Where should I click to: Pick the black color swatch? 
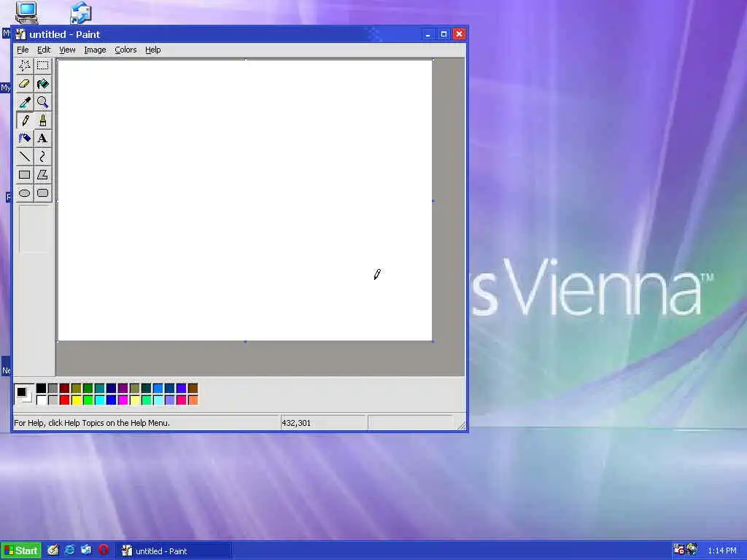(x=42, y=389)
